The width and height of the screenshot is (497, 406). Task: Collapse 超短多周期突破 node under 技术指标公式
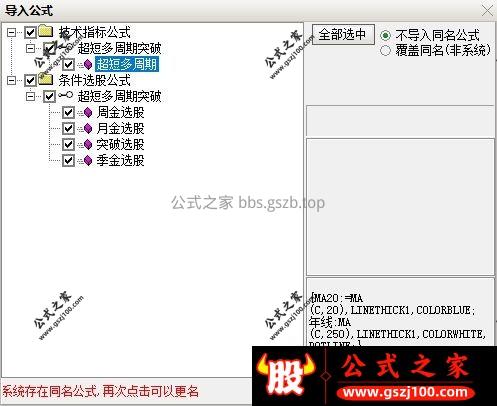30,49
